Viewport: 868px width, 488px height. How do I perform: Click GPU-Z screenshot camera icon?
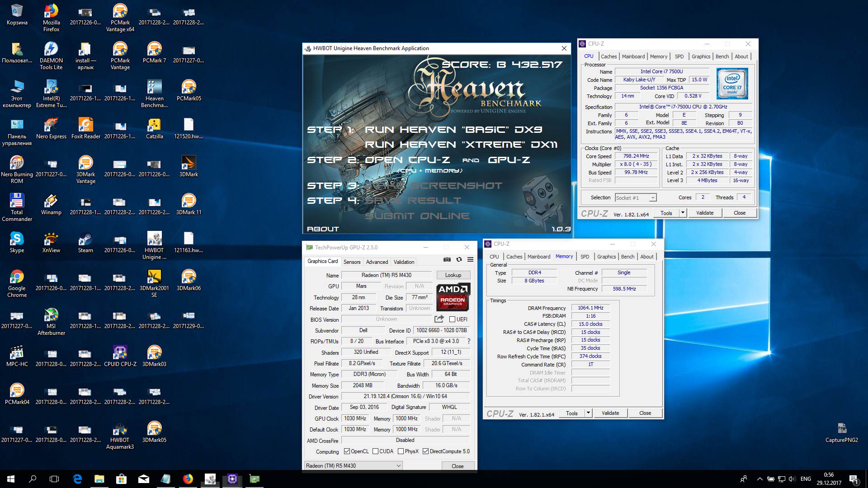click(x=447, y=259)
